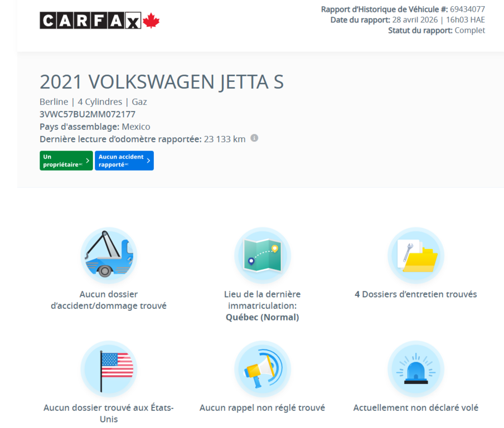Click Aucun dossier trouvé aux États-Unis text
The height and width of the screenshot is (428, 504).
click(109, 413)
